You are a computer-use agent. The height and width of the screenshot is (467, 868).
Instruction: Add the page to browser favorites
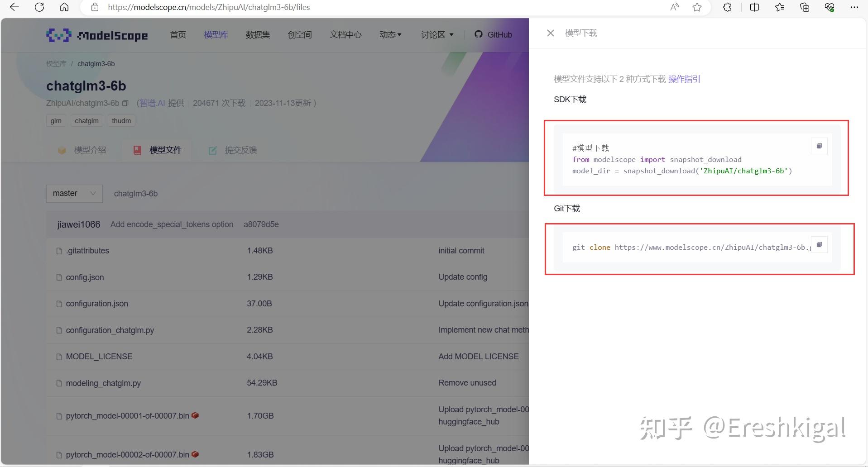(697, 7)
